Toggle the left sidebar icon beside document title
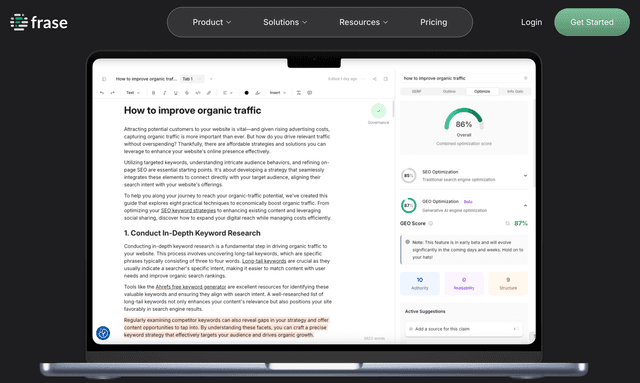Screen dimensions: 640x383 pyautogui.click(x=104, y=79)
